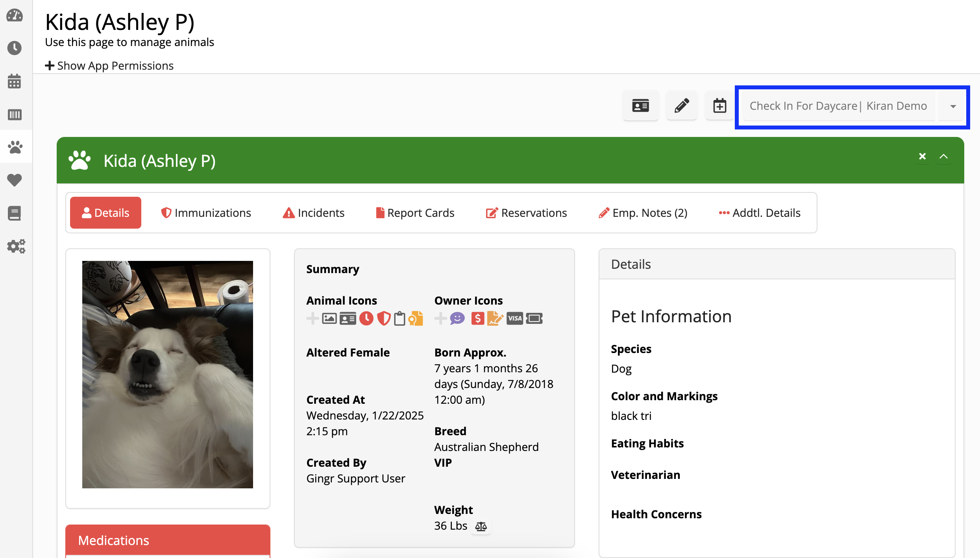This screenshot has height=558, width=980.
Task: Click the orange document animal icon
Action: pyautogui.click(x=416, y=318)
